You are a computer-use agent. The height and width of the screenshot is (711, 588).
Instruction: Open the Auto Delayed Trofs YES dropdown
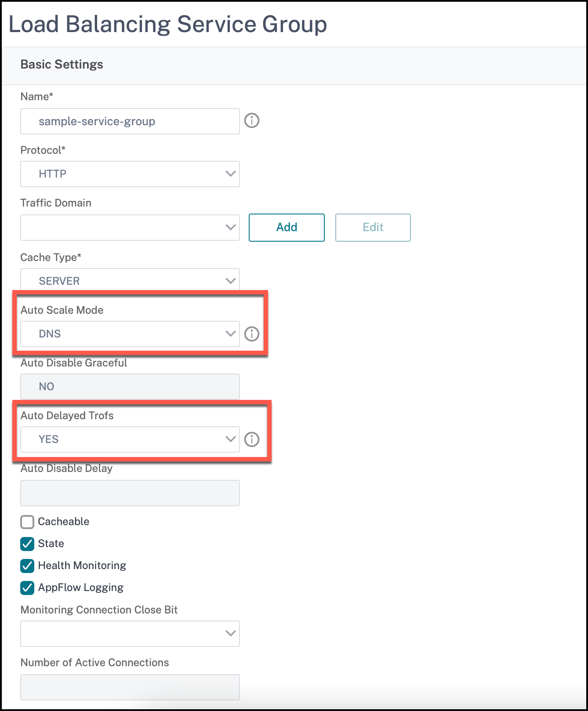point(130,439)
